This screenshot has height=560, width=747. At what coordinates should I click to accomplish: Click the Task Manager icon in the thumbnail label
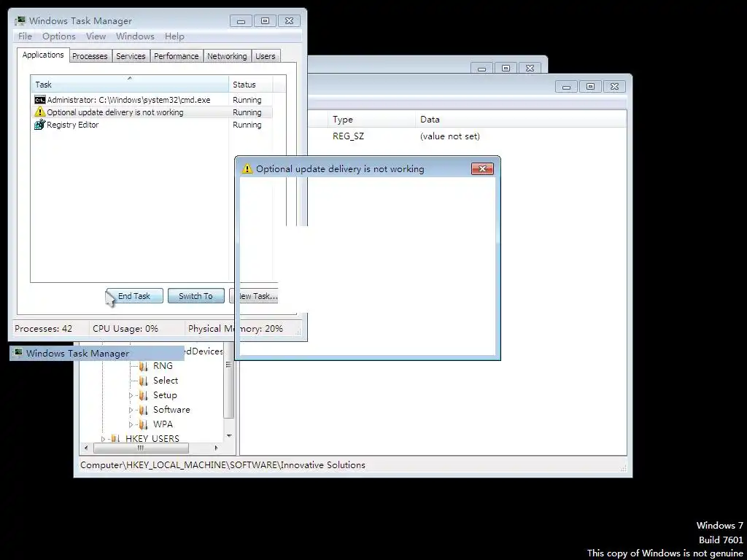(18, 353)
